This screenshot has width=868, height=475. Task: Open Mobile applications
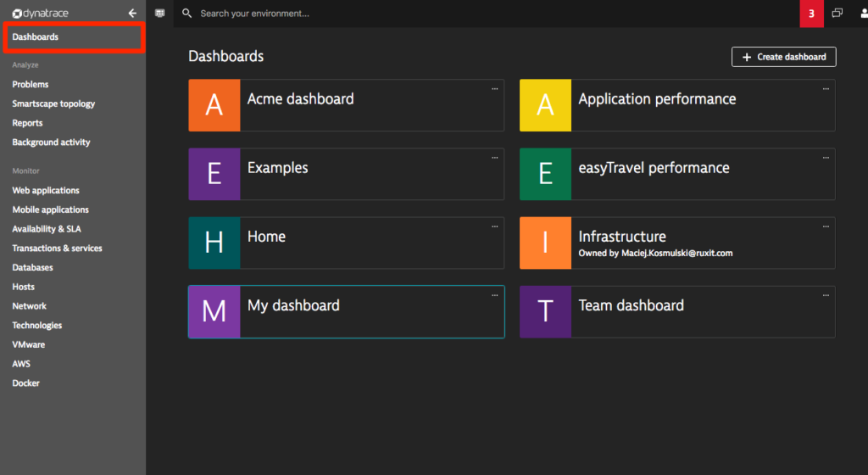coord(51,210)
